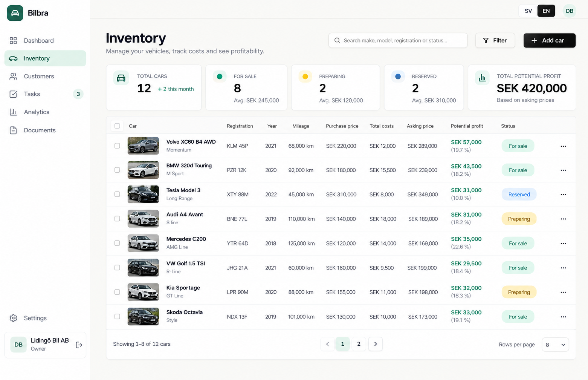The width and height of the screenshot is (588, 380).
Task: Check the Audi A4 Avant row checkbox
Action: point(117,219)
